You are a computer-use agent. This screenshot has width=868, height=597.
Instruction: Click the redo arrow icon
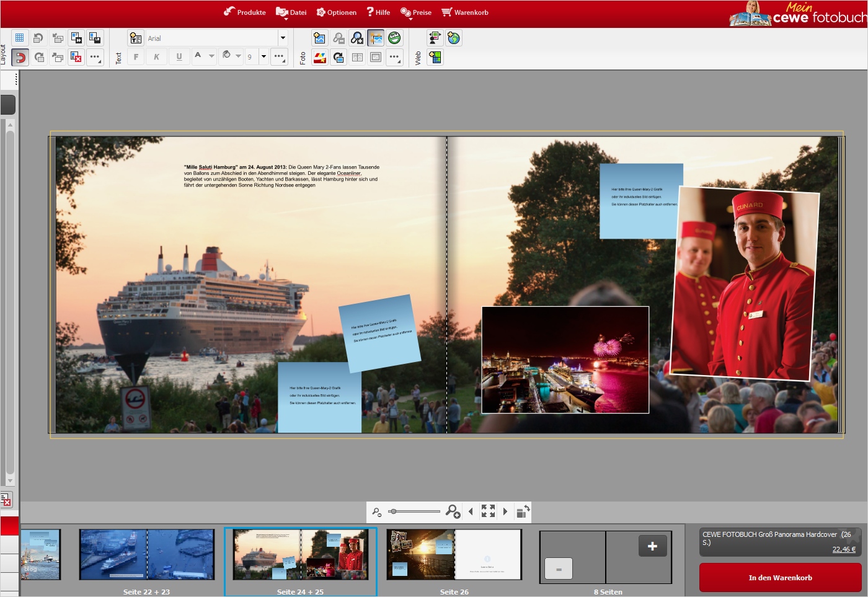[x=38, y=58]
